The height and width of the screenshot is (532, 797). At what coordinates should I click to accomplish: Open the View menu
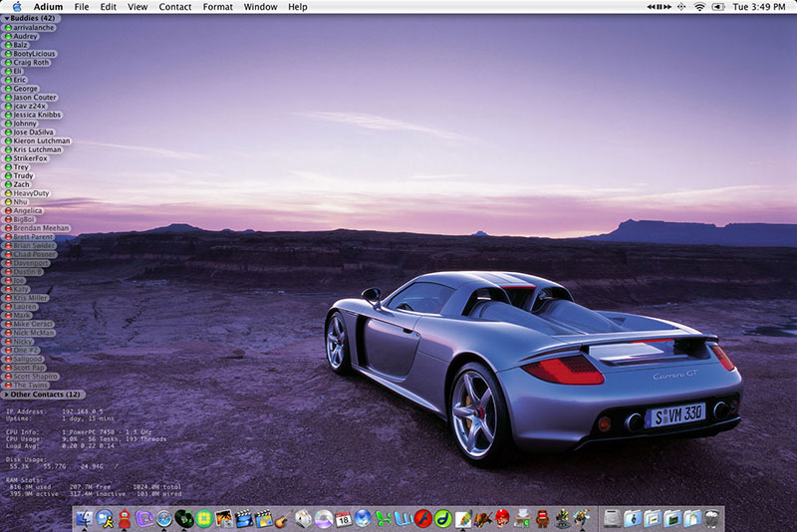point(137,7)
